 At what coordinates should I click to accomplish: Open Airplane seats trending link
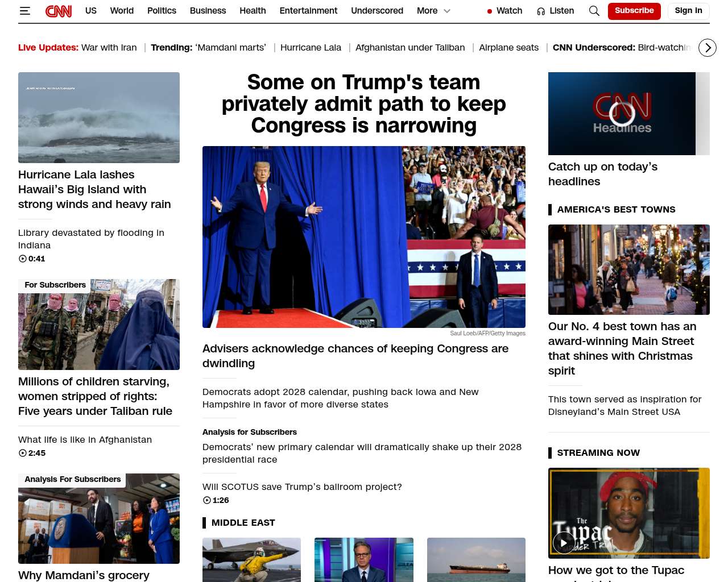coord(508,48)
